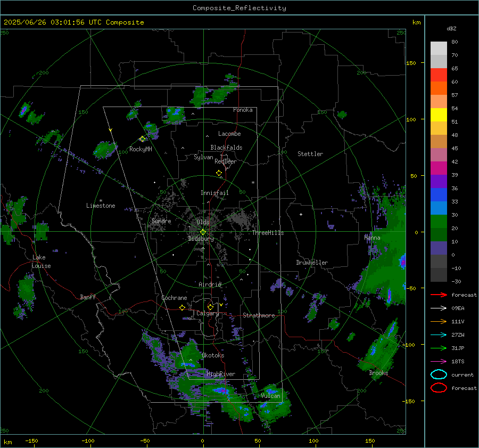Click the bright red swatch in dBZ scale
The image size is (479, 448).
click(439, 75)
